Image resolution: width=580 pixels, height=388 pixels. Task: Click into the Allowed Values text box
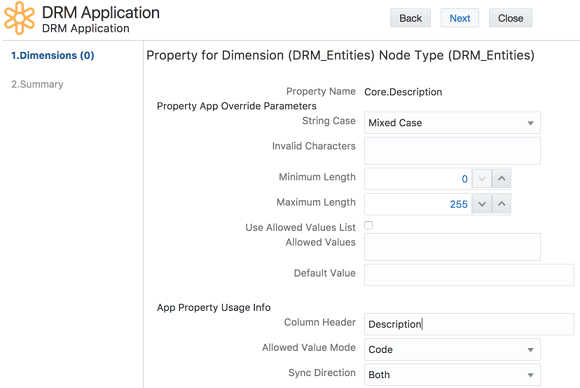[x=452, y=247]
